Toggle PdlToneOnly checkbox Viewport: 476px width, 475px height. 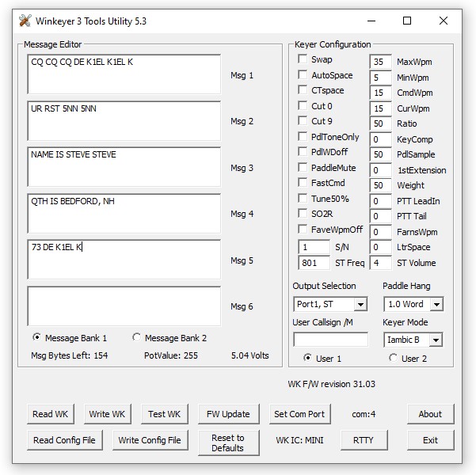click(x=303, y=137)
